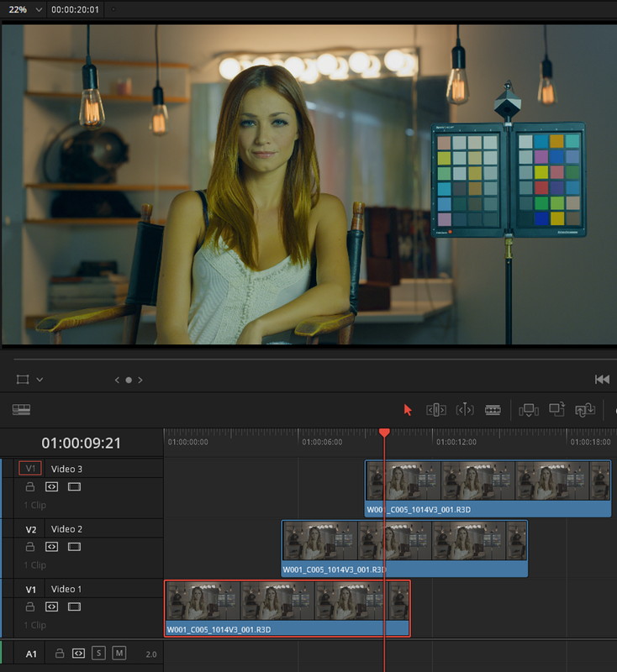Disable the Video 3 track
This screenshot has width=617, height=672.
coord(74,487)
